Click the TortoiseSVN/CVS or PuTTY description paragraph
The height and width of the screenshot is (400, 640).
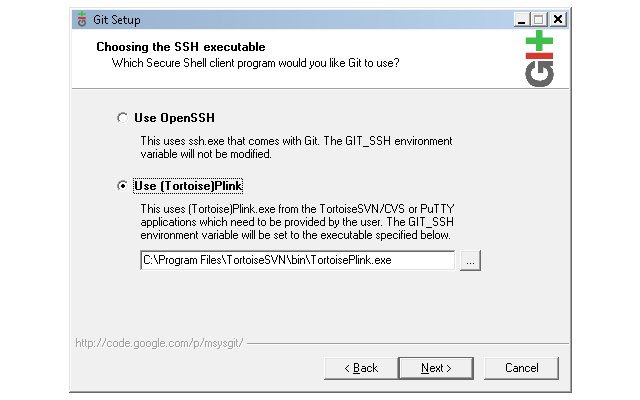297,222
